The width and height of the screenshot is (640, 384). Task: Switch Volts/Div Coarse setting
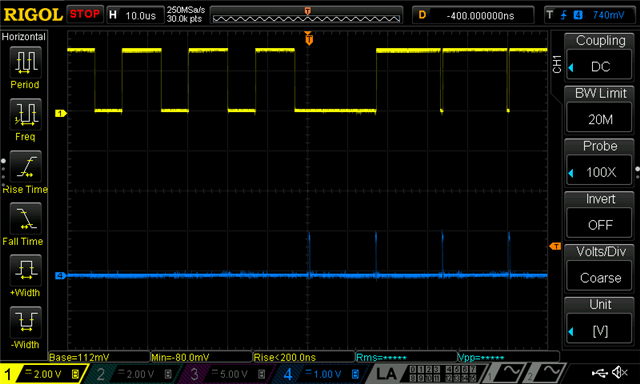[600, 269]
